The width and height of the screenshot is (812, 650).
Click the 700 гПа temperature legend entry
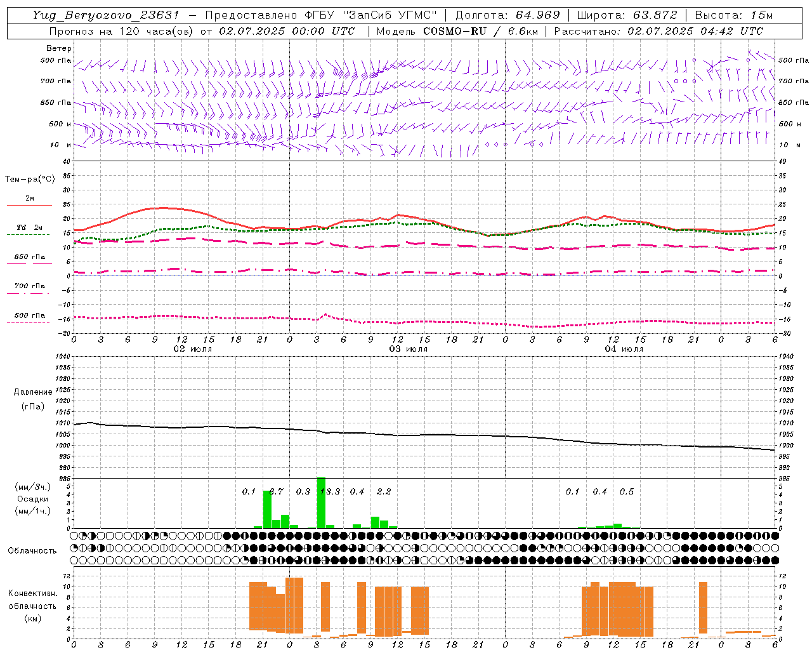coord(30,286)
